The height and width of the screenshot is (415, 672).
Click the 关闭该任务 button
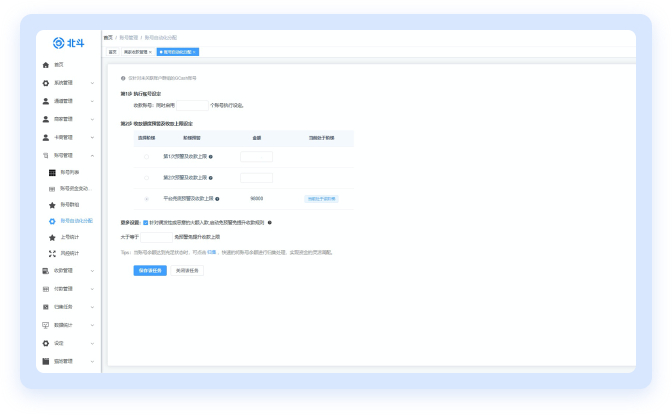pos(187,270)
